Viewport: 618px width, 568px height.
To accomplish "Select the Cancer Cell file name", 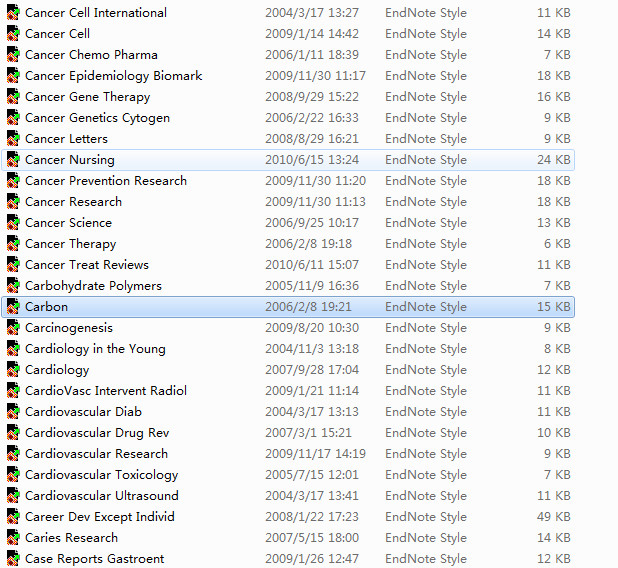I will coord(58,34).
